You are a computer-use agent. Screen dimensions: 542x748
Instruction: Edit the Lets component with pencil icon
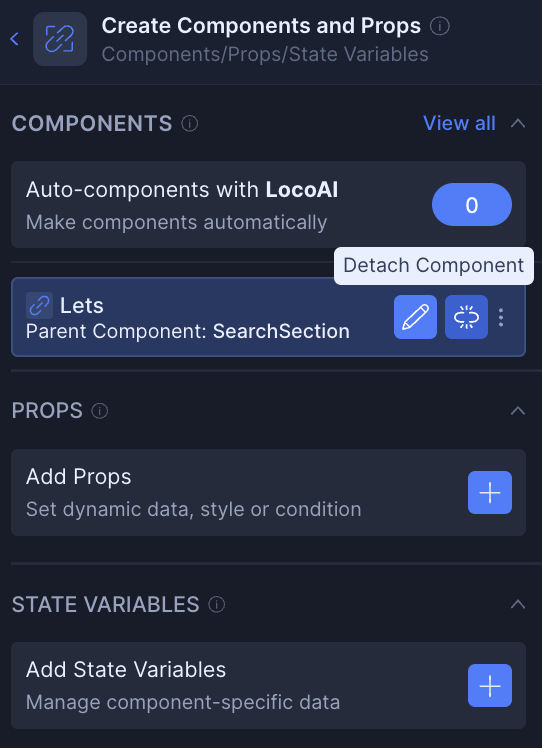(415, 317)
